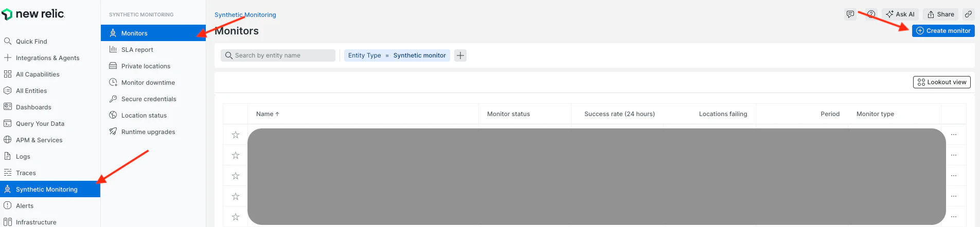Click the SLA report chart icon
980x227 pixels.
tap(113, 49)
